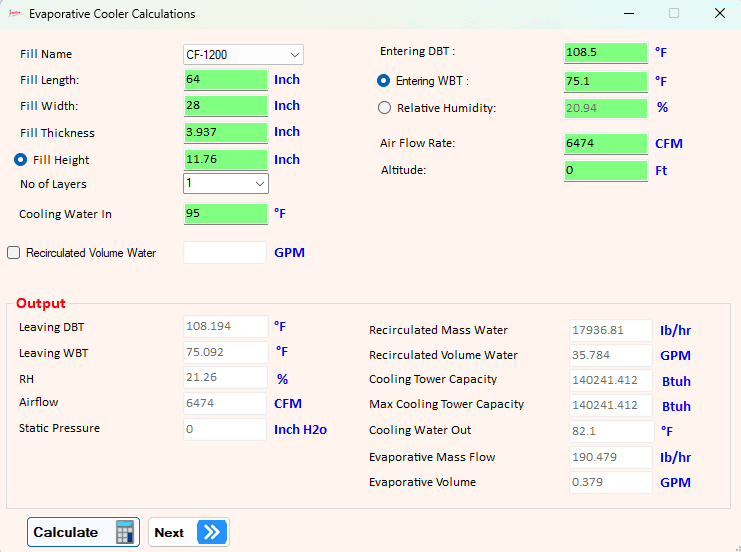741x552 pixels.
Task: Select the Relative Humidity radio option
Action: tap(384, 108)
